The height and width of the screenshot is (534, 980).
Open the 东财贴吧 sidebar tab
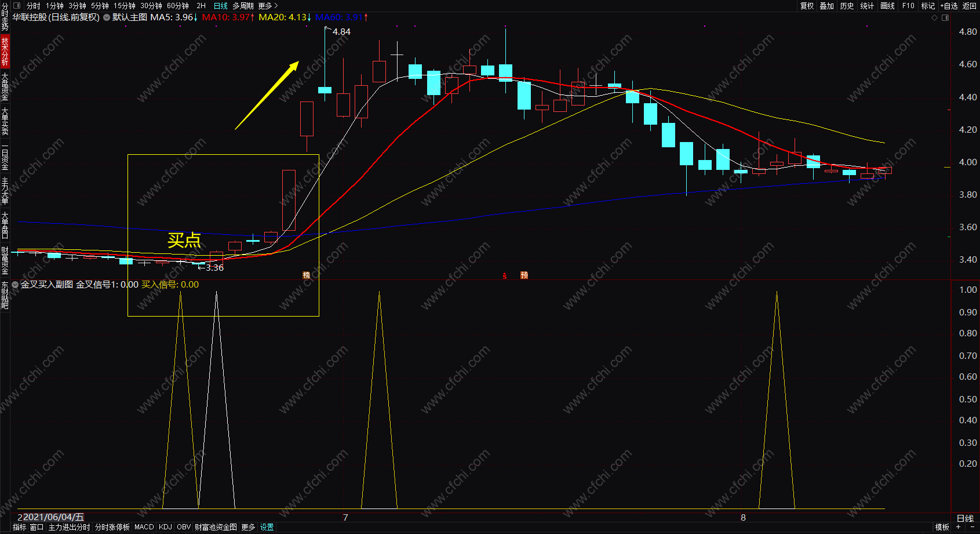tap(5, 295)
